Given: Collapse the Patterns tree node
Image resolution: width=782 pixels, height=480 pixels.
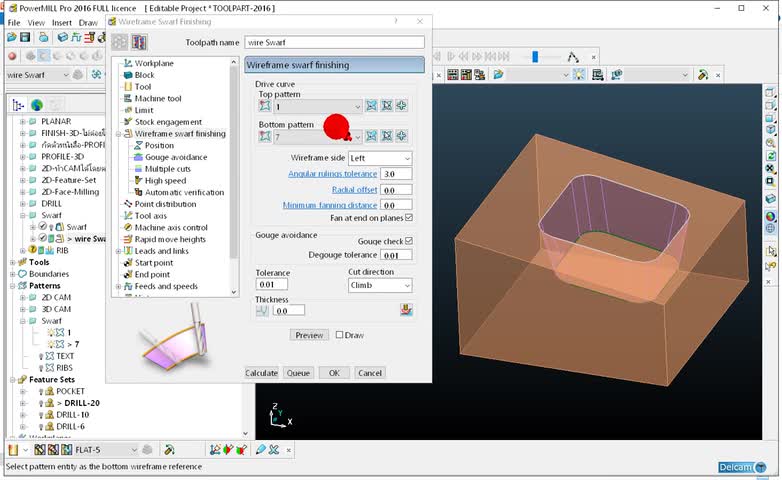Looking at the screenshot, I should (x=12, y=286).
